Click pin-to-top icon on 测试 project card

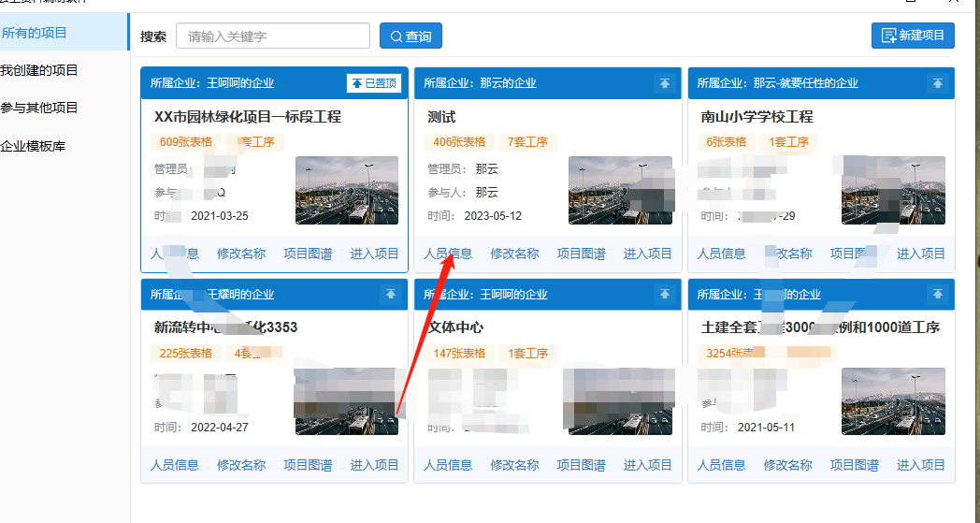point(664,83)
